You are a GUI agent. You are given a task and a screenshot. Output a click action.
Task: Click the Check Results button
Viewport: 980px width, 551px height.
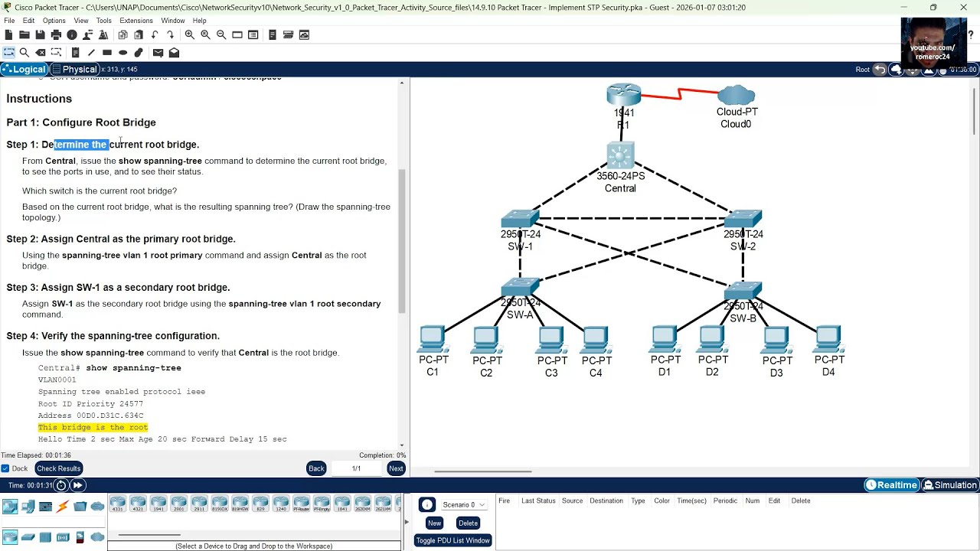[58, 468]
